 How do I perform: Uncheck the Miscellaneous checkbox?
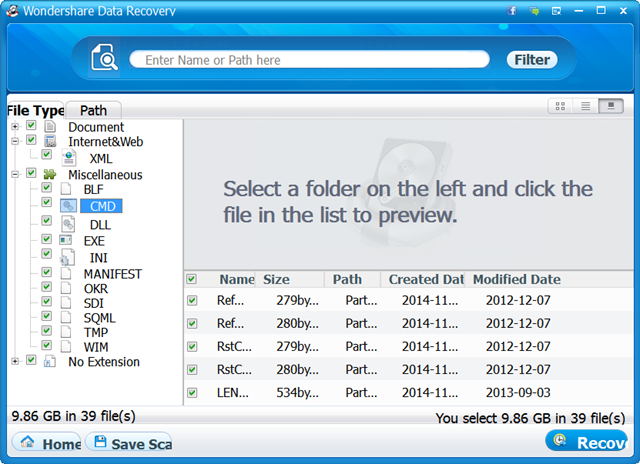point(31,173)
